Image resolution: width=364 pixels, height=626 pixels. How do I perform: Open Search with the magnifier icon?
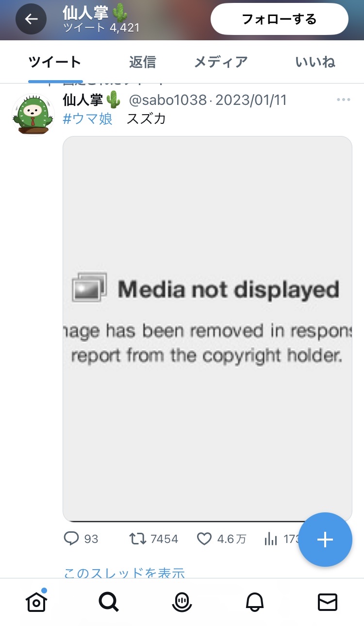tap(109, 602)
